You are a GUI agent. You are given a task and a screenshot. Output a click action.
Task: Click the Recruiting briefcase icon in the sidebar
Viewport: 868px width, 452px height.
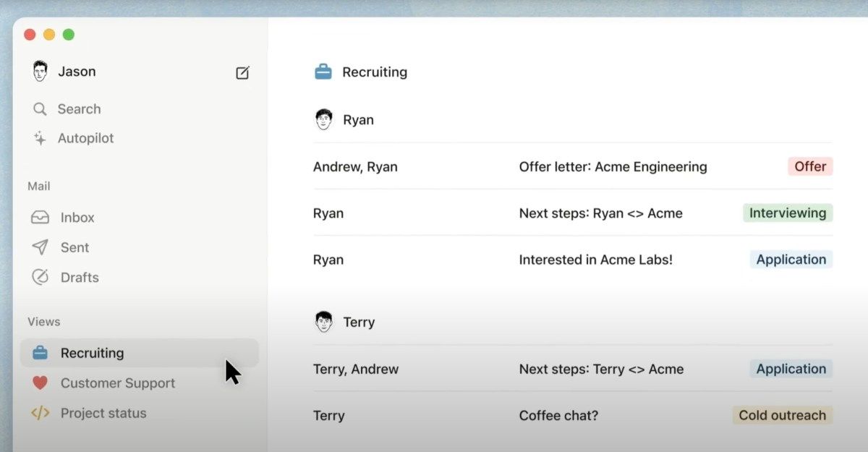click(39, 352)
